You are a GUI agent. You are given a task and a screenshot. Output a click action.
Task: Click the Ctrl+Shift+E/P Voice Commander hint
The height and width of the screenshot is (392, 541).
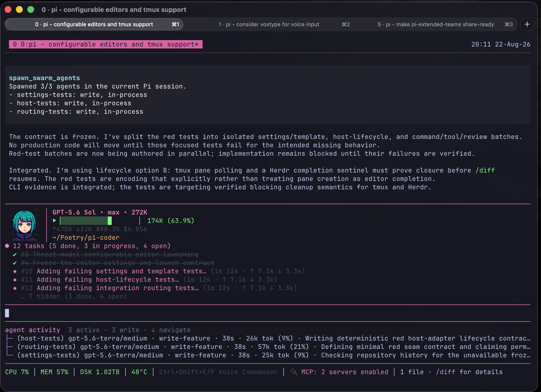(x=218, y=372)
